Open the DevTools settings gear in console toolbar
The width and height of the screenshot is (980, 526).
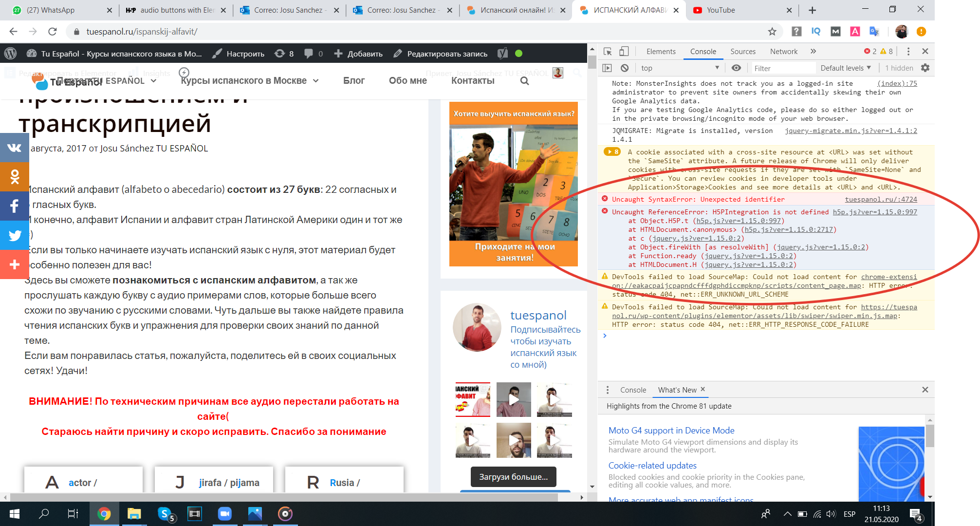coord(925,68)
